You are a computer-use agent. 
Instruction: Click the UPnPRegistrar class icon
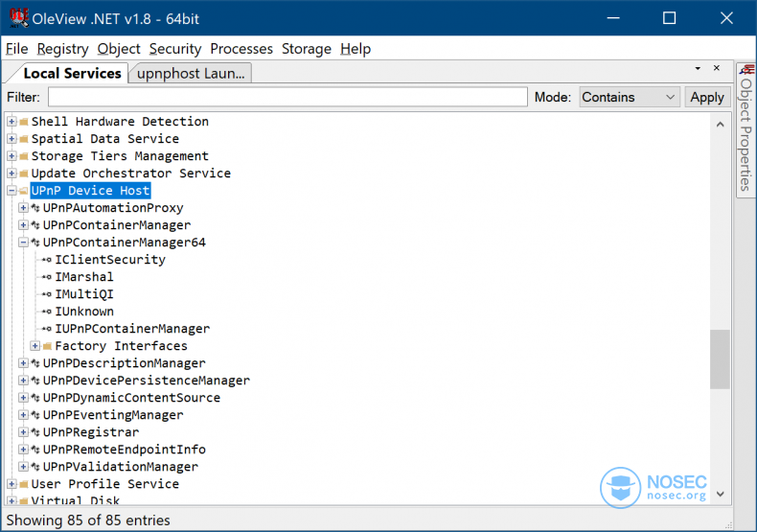(x=35, y=432)
